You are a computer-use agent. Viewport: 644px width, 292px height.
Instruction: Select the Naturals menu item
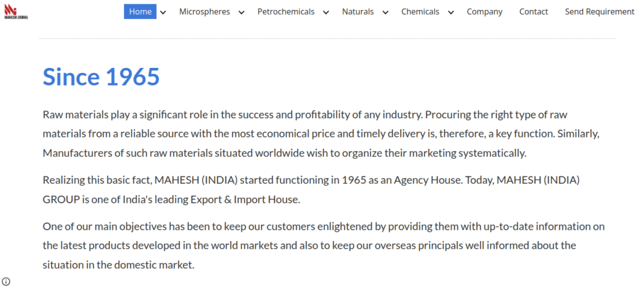[358, 11]
